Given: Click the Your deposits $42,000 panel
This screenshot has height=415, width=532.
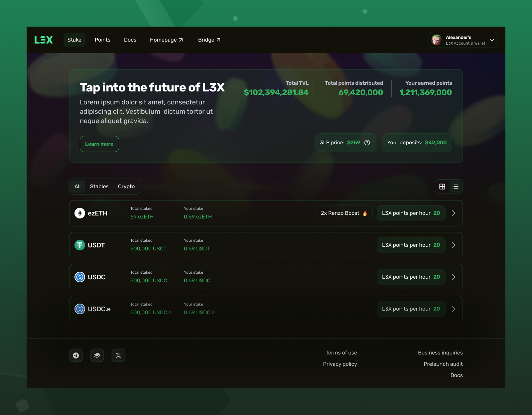Looking at the screenshot, I should pos(417,143).
